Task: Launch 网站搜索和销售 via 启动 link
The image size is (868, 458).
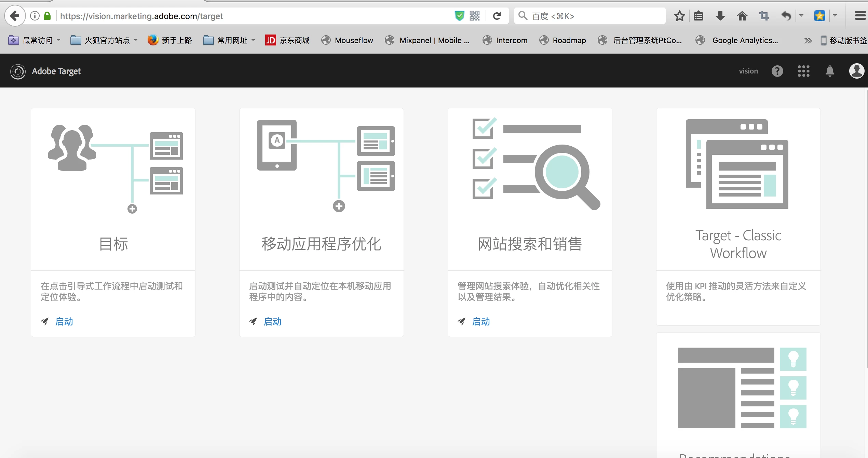Action: [x=480, y=322]
